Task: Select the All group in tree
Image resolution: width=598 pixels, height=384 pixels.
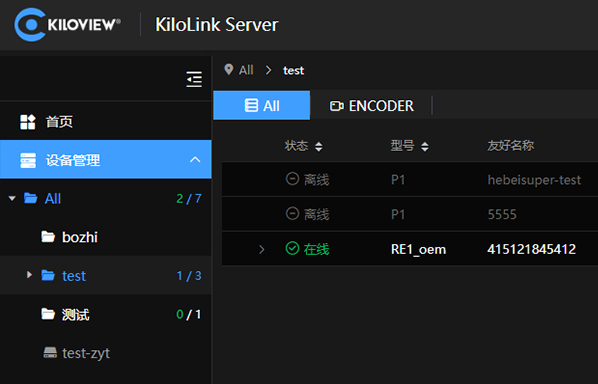Action: (53, 199)
